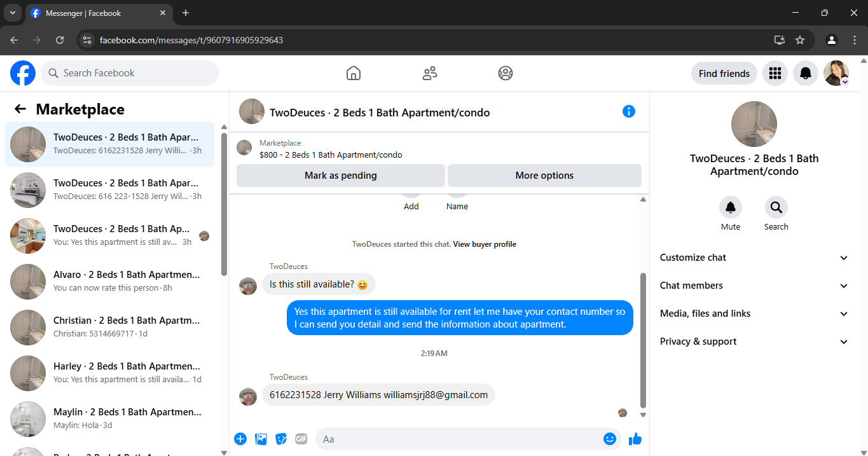The width and height of the screenshot is (868, 456).
Task: Click large listing photo in info panel
Action: (x=754, y=124)
